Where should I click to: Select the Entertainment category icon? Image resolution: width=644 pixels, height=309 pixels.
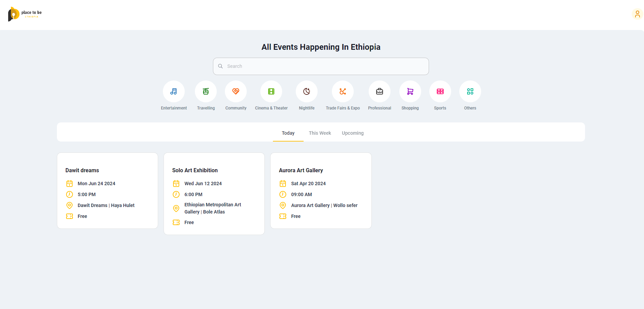click(x=174, y=91)
